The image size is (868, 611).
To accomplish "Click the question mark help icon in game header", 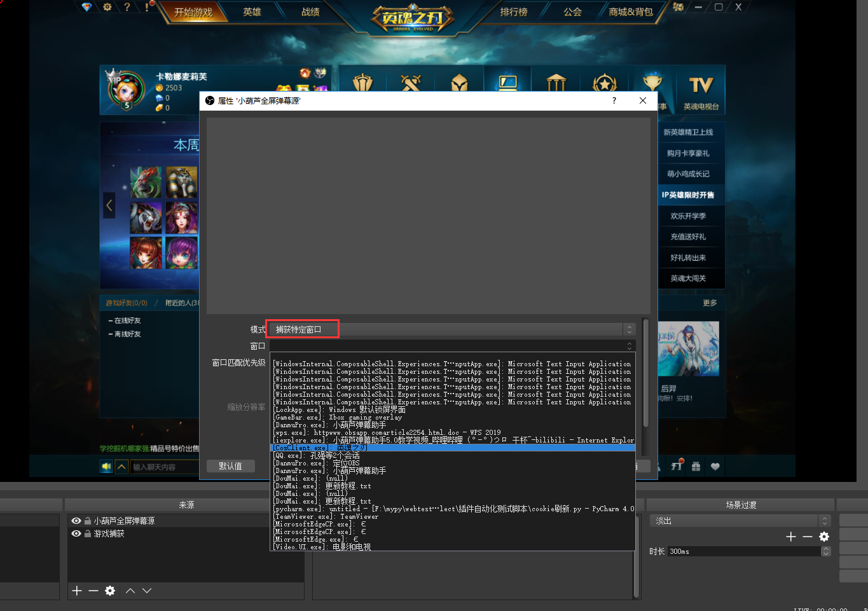I will 127,7.
